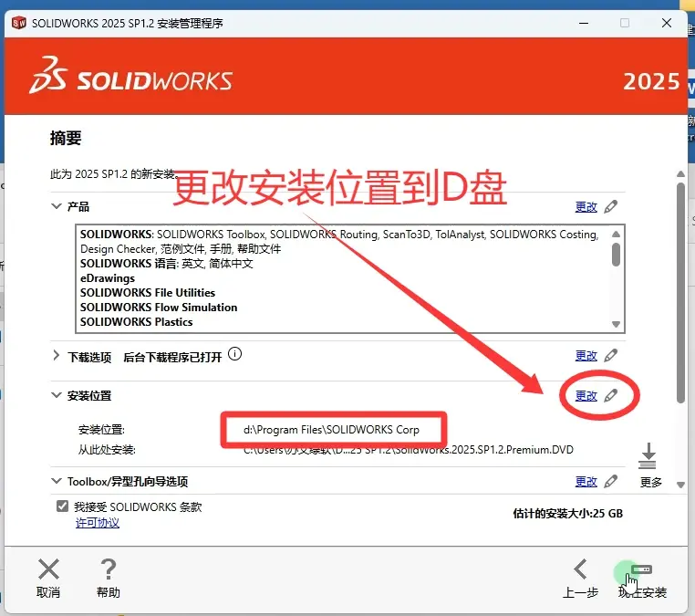695x616 pixels.
Task: Go back with 上一步 arrow
Action: tap(580, 579)
